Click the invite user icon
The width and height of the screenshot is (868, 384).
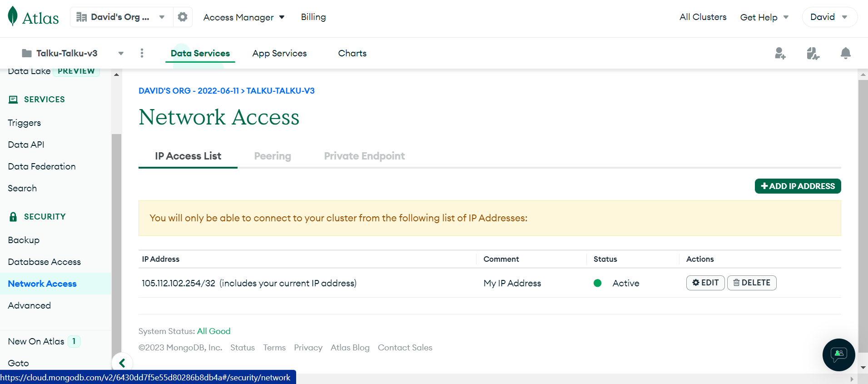780,53
